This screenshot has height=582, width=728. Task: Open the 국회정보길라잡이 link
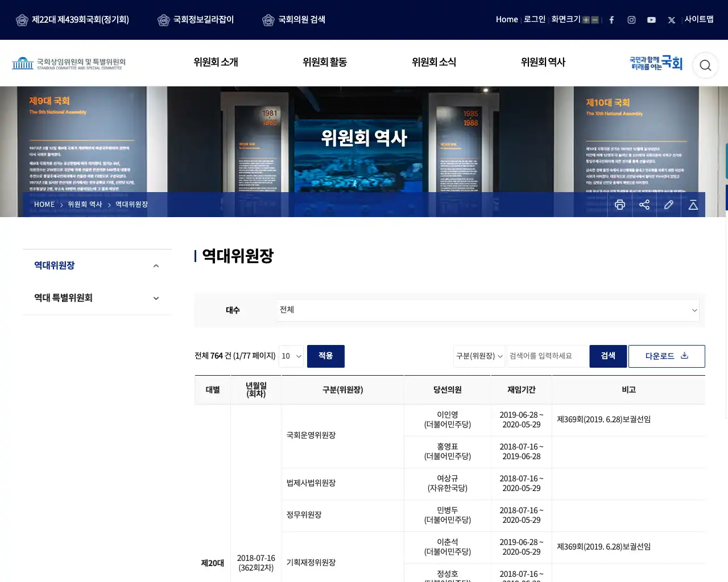click(204, 20)
